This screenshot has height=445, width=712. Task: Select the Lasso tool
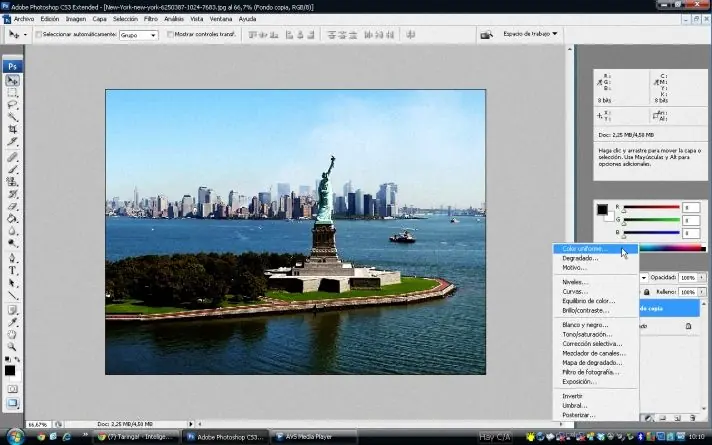(13, 104)
